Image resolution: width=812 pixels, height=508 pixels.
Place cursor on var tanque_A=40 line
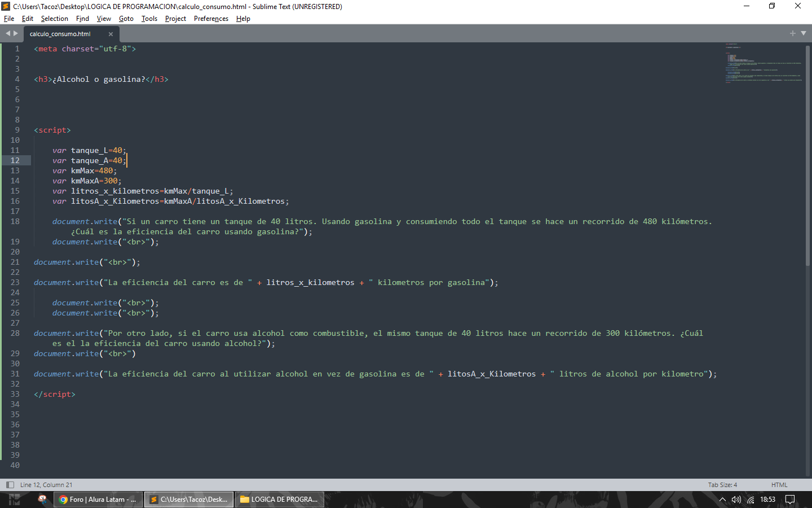90,161
